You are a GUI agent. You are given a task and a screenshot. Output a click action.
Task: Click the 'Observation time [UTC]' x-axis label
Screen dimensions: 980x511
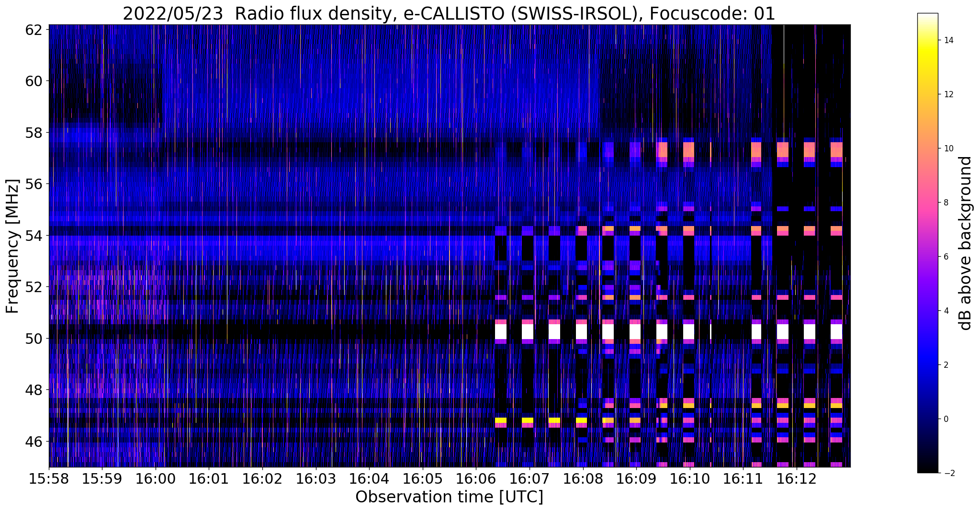449,497
